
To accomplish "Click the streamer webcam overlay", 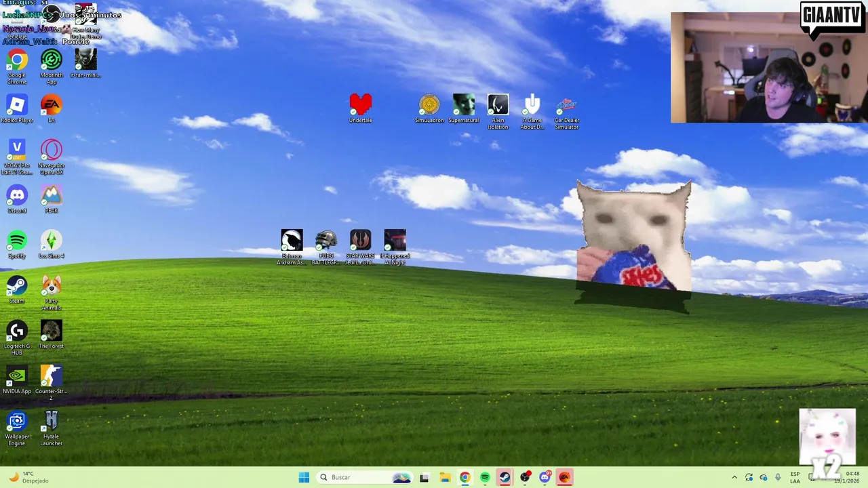I will pos(769,67).
